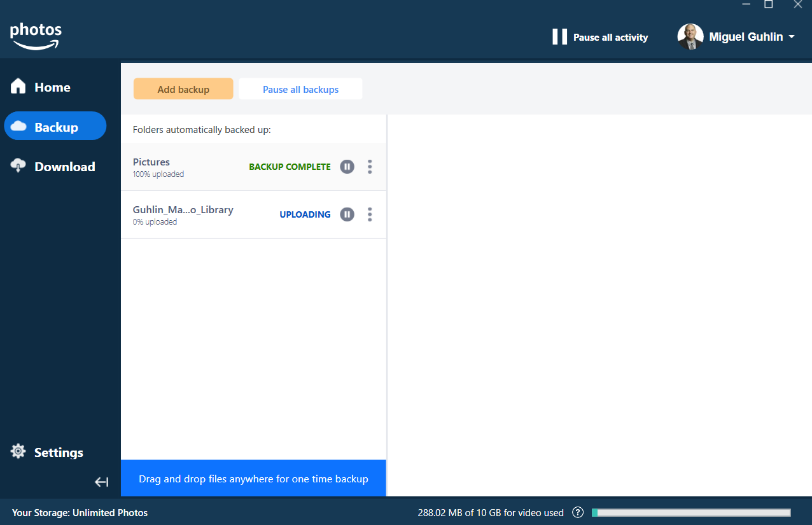Open Settings from the sidebar
This screenshot has width=812, height=525.
(x=47, y=452)
